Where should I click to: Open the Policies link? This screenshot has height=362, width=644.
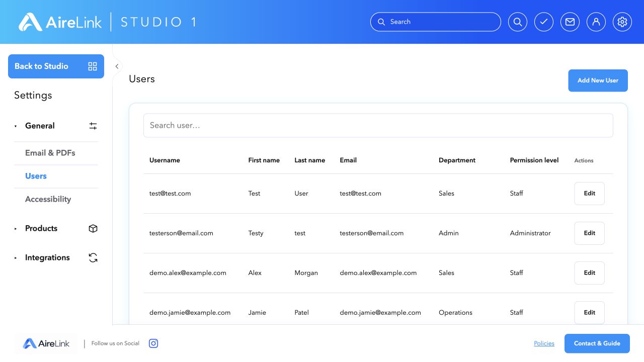coord(544,343)
